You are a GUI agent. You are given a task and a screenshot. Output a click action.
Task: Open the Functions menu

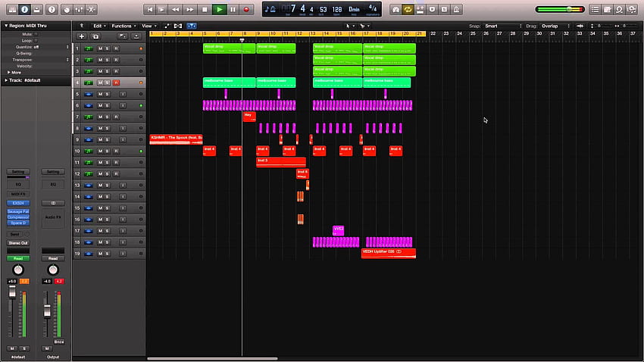point(123,26)
